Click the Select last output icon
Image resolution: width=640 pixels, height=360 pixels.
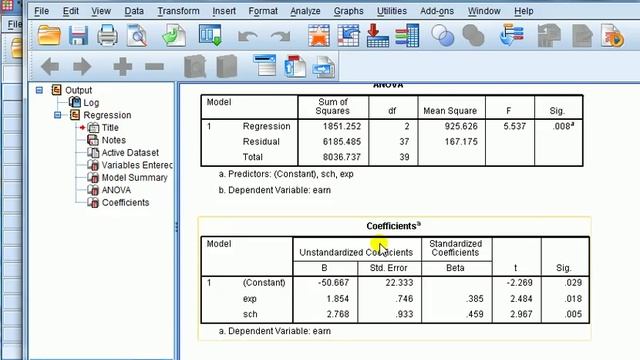click(511, 35)
